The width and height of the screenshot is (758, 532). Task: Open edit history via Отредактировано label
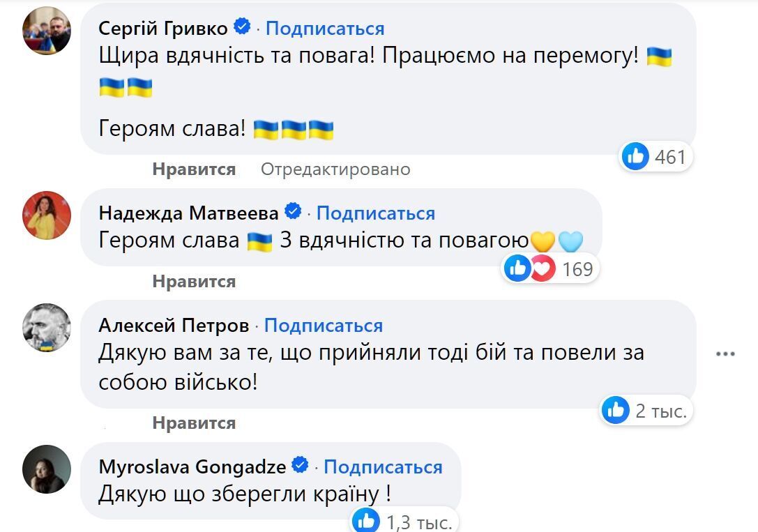(335, 169)
